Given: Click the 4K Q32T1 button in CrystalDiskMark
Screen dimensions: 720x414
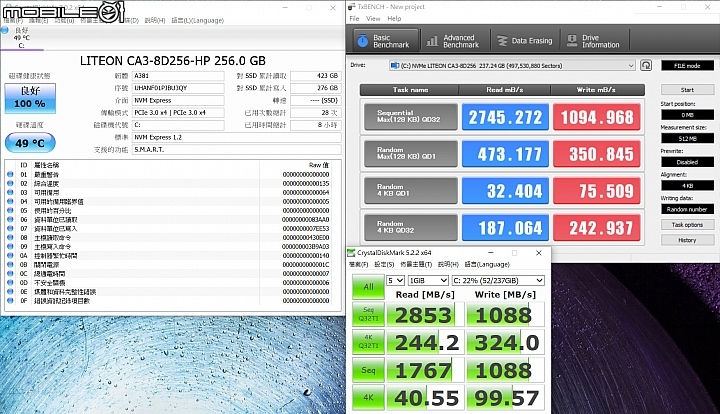Looking at the screenshot, I should click(x=368, y=342).
